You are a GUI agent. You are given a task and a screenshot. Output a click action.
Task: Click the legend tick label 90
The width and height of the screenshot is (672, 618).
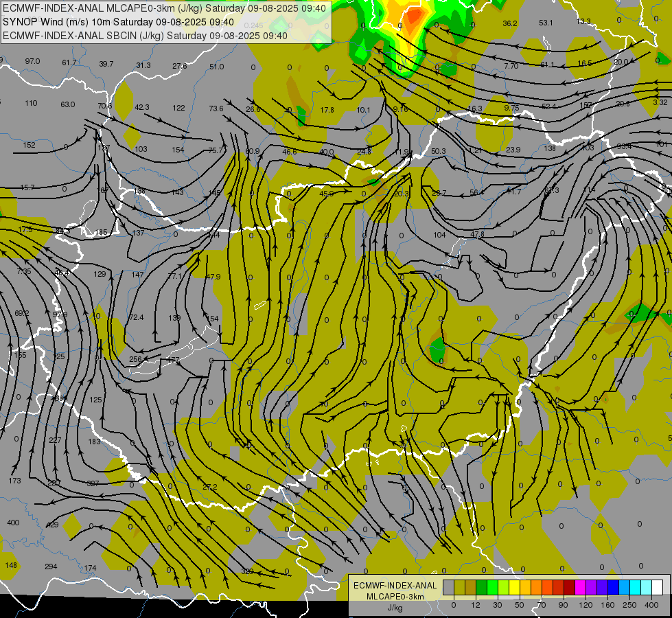(x=563, y=605)
